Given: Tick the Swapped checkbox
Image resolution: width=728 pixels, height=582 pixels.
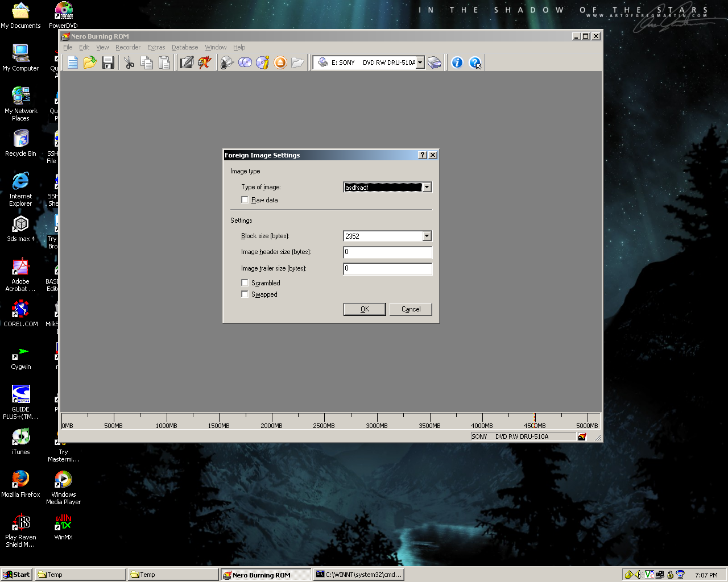Looking at the screenshot, I should [x=245, y=294].
